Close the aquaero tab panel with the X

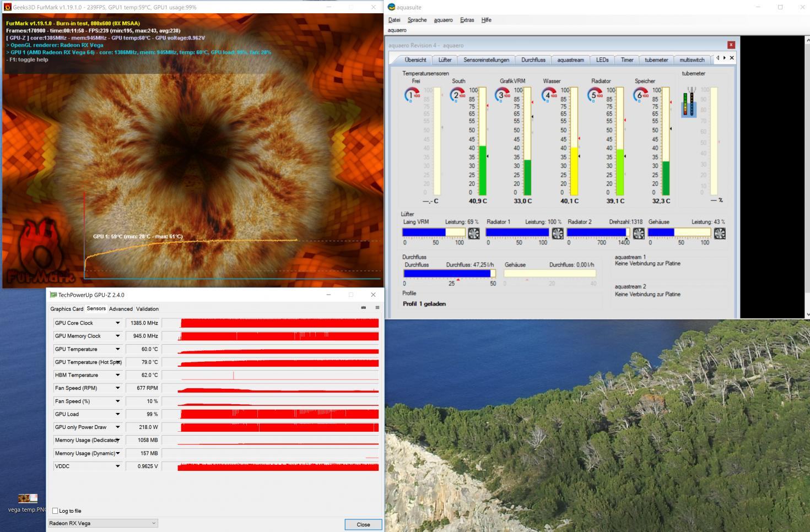tap(732, 58)
